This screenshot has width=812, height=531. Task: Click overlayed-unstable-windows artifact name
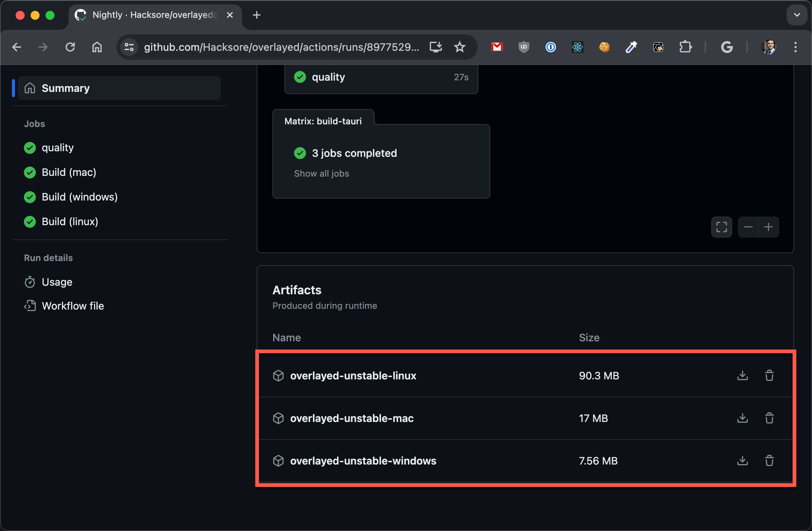pos(363,461)
